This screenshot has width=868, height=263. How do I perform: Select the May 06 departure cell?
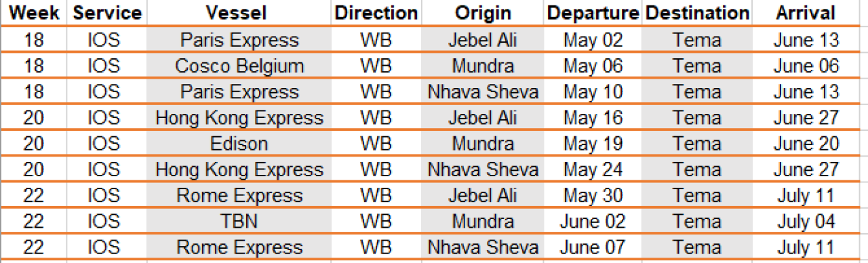(x=593, y=66)
